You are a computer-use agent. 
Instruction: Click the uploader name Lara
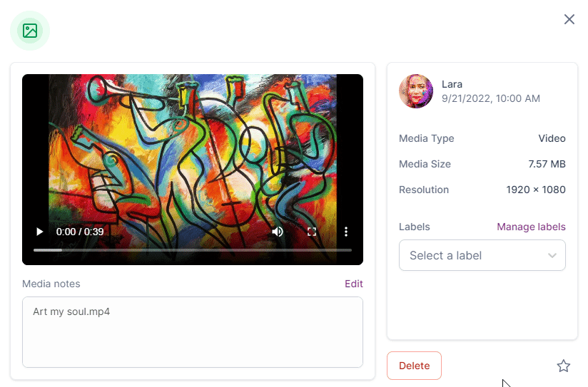(x=452, y=84)
